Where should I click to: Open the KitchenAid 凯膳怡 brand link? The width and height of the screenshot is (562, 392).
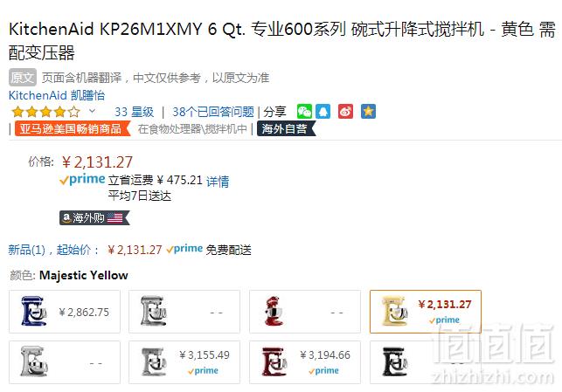point(57,95)
